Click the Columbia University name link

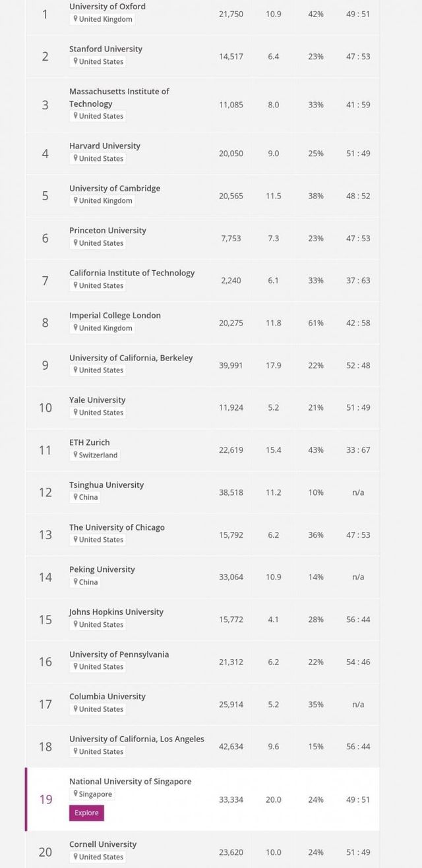107,697
